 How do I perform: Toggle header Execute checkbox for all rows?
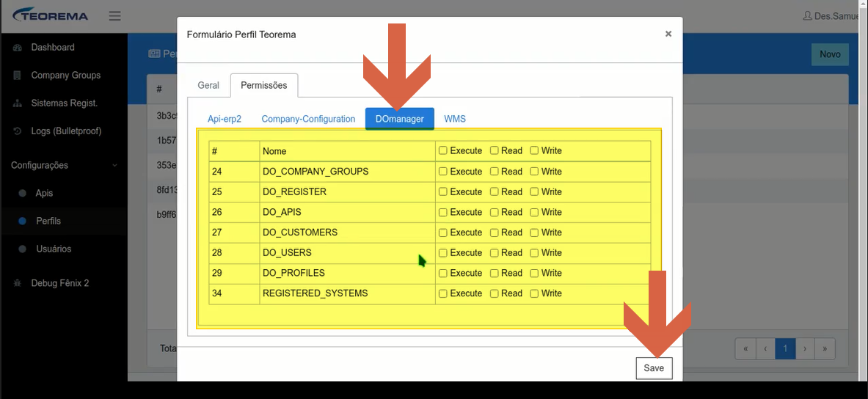tap(443, 150)
